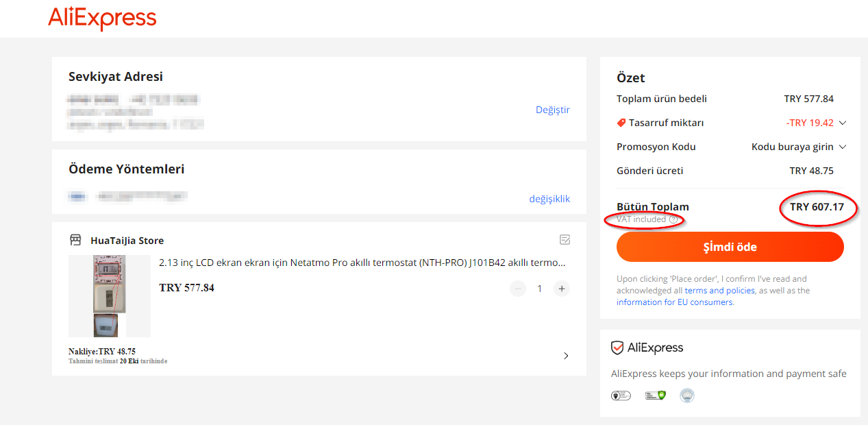Open the order note edit icon
868x425 pixels.
point(565,240)
